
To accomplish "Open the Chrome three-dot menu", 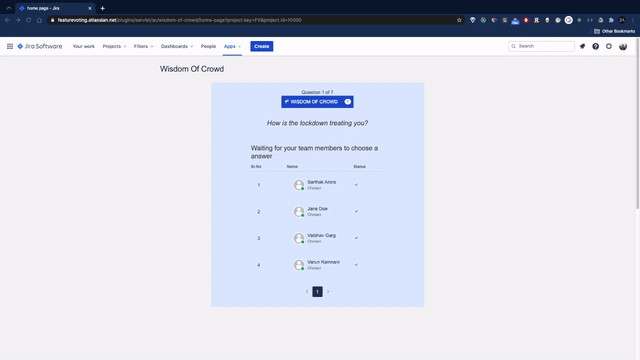I will click(633, 20).
